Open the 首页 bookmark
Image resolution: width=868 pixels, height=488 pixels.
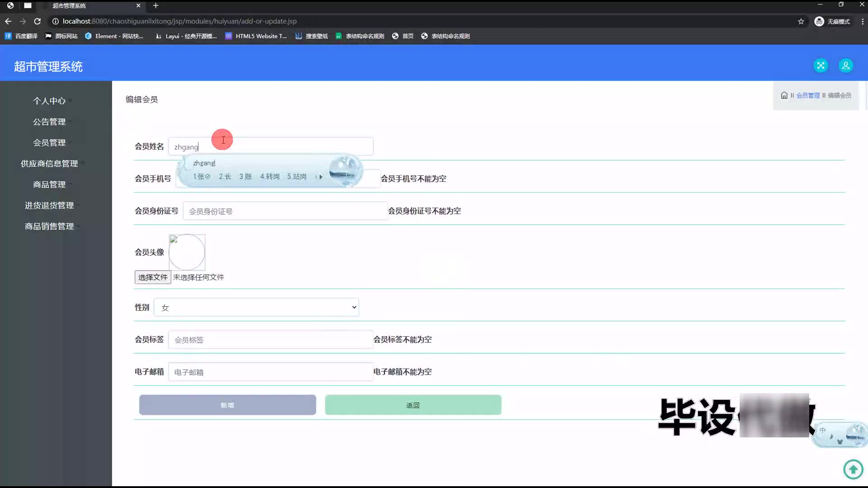point(403,36)
